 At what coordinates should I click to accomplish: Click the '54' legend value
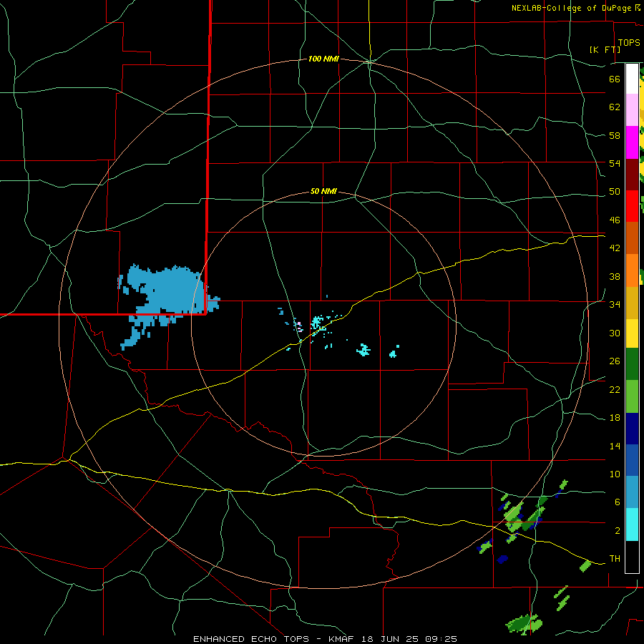point(615,163)
